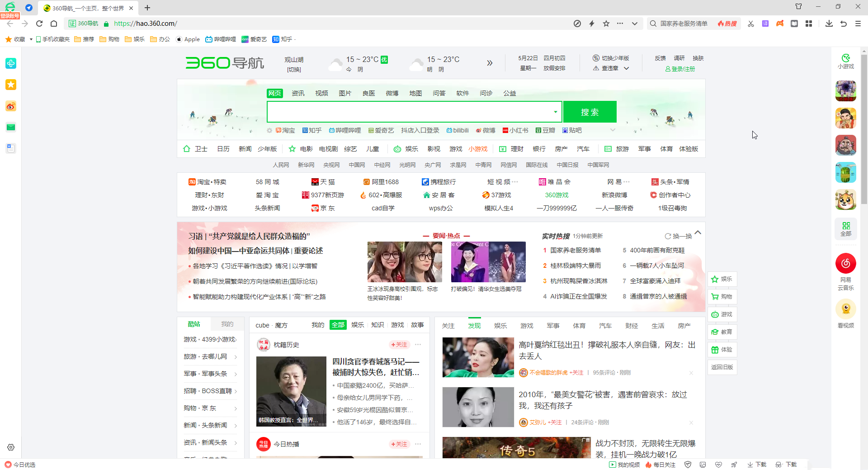Open the search box suggestion dropdown arrow

pyautogui.click(x=555, y=112)
